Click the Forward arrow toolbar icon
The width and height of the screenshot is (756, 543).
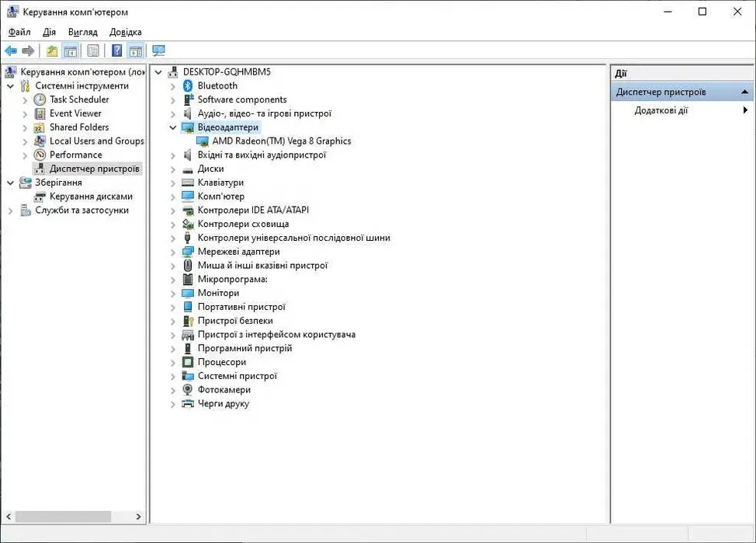coord(29,50)
